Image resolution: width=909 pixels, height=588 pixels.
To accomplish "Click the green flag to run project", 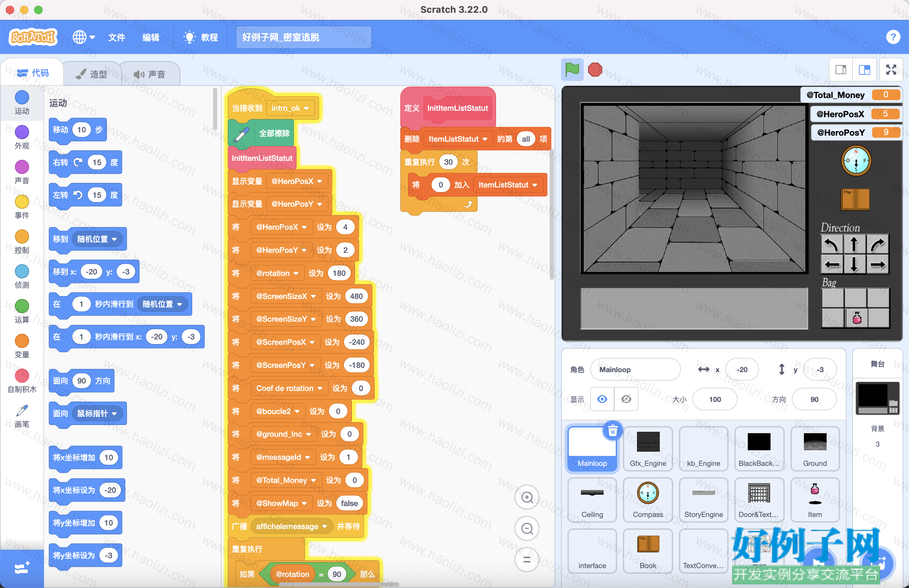I will 572,70.
